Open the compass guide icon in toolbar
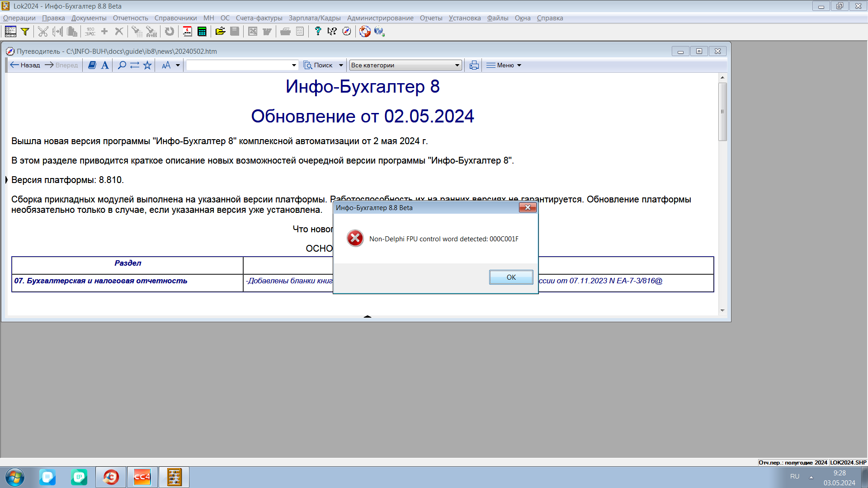Screen dimensions: 868x488 tap(347, 31)
